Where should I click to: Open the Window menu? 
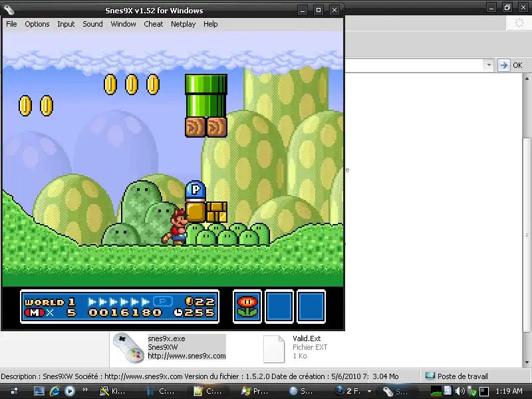123,24
